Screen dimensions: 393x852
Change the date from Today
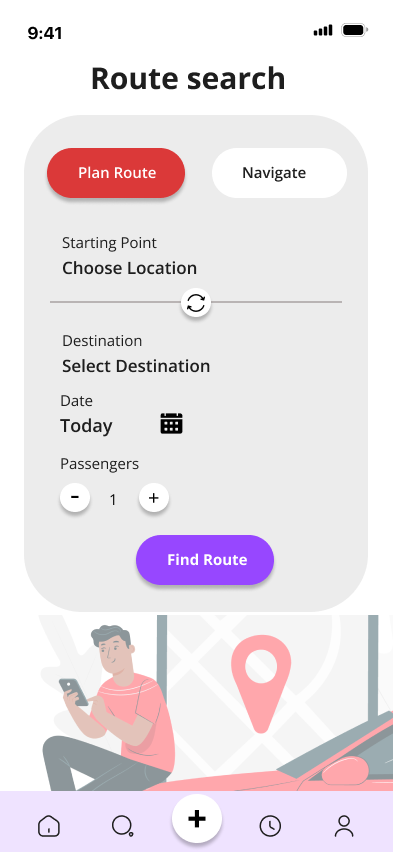86,425
